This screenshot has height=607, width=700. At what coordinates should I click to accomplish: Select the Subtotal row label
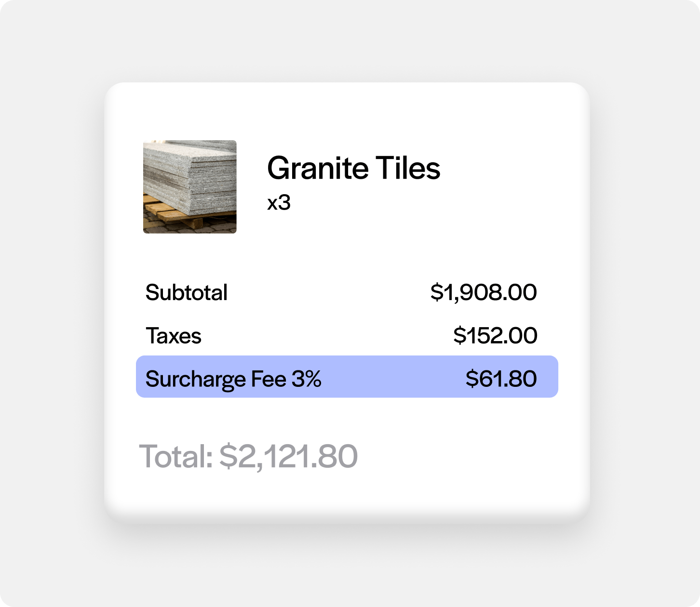pyautogui.click(x=187, y=292)
